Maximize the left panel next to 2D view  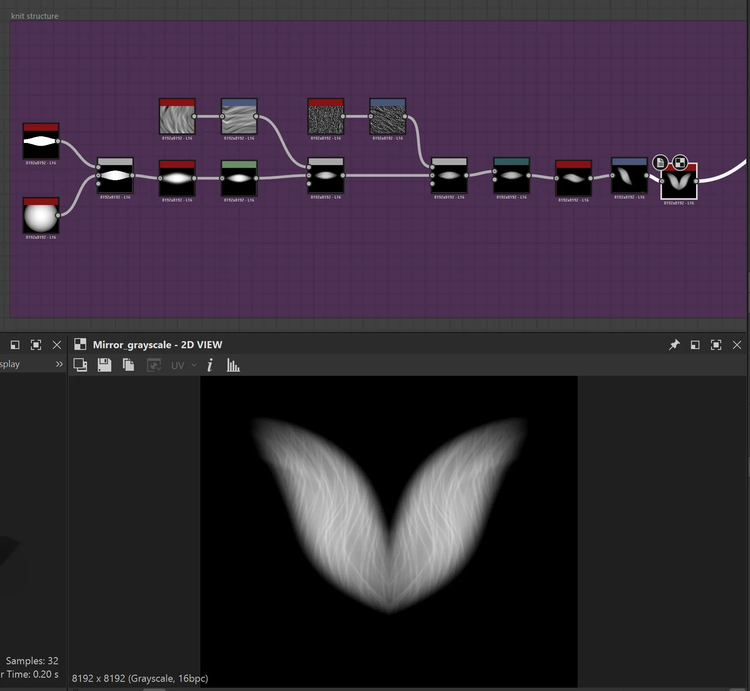[36, 344]
